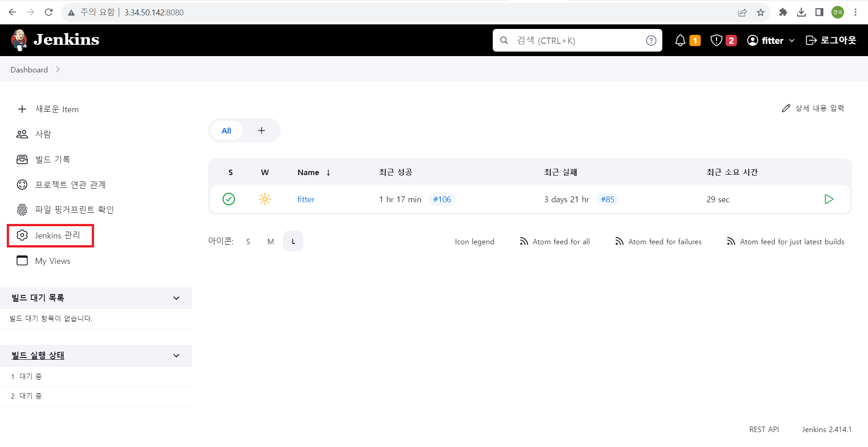The width and height of the screenshot is (868, 447).
Task: Set icon size to M
Action: point(270,242)
